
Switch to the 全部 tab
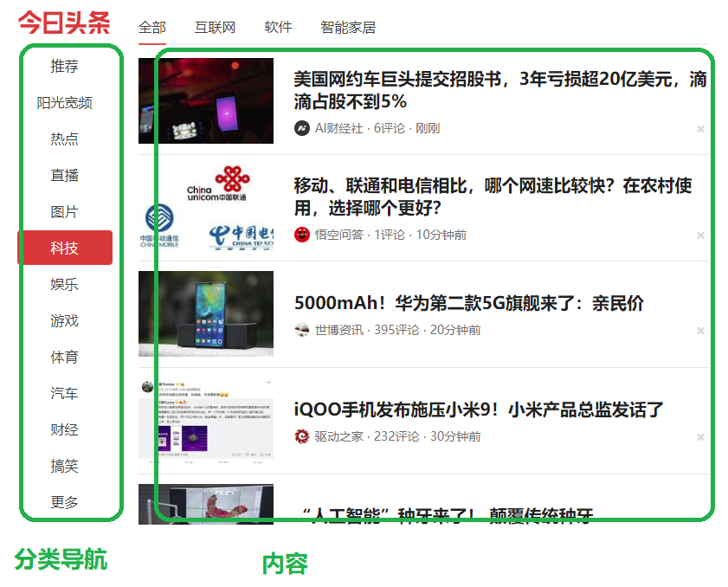[x=151, y=28]
